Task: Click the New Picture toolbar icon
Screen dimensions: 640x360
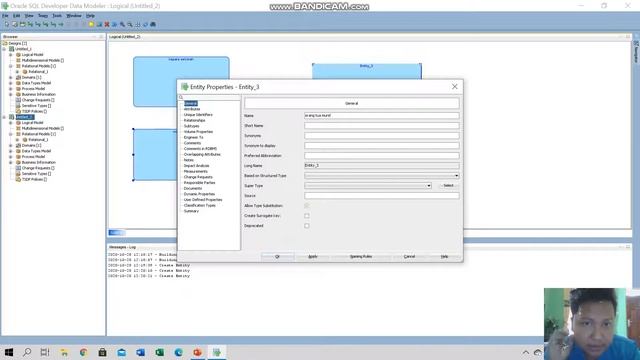Action: pyautogui.click(x=99, y=24)
